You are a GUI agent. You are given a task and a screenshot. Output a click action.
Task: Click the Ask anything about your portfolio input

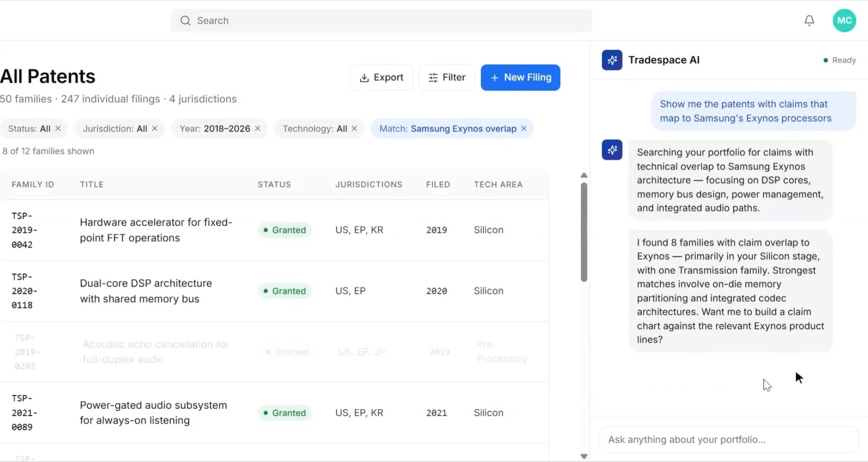tap(729, 439)
